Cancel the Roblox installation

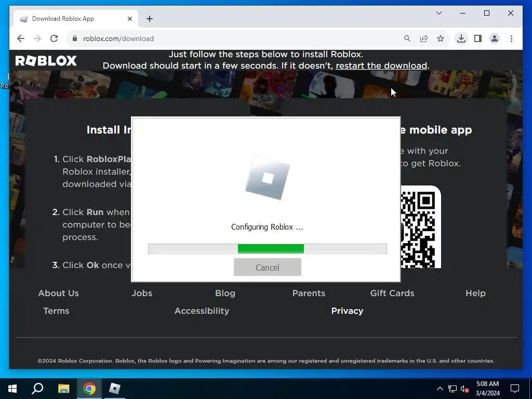point(268,268)
